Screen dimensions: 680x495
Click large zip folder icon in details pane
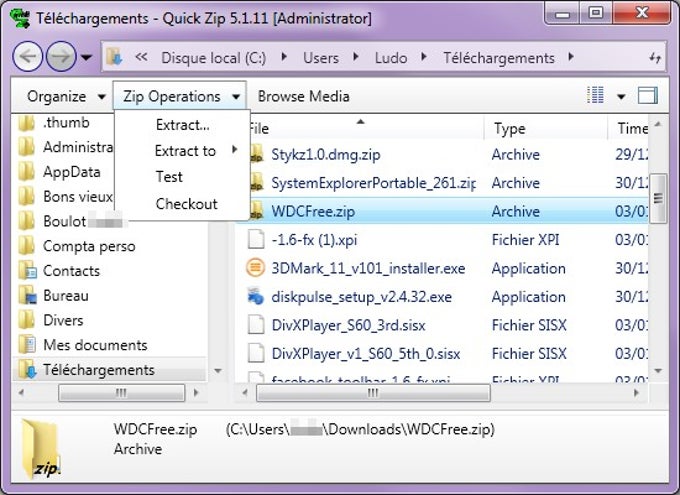click(40, 448)
